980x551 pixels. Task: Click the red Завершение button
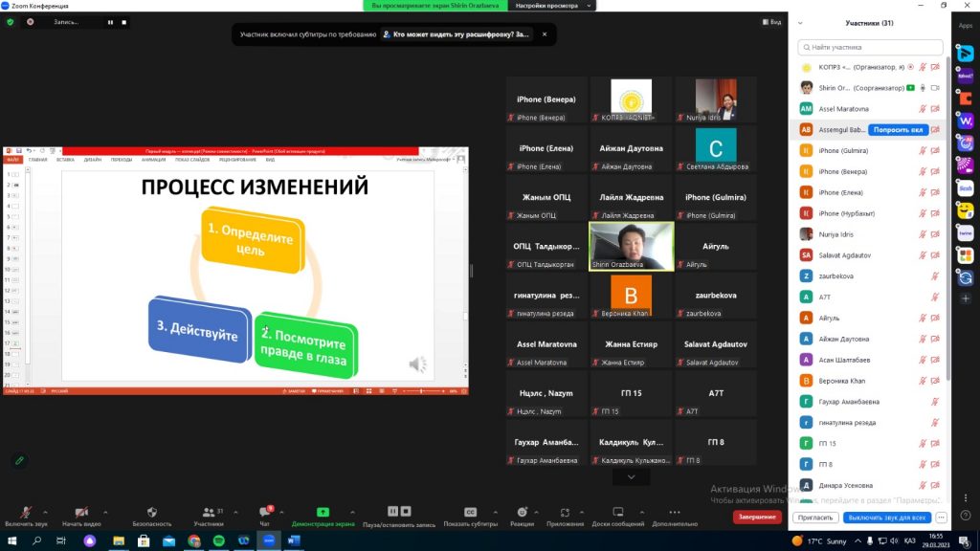[x=757, y=518]
